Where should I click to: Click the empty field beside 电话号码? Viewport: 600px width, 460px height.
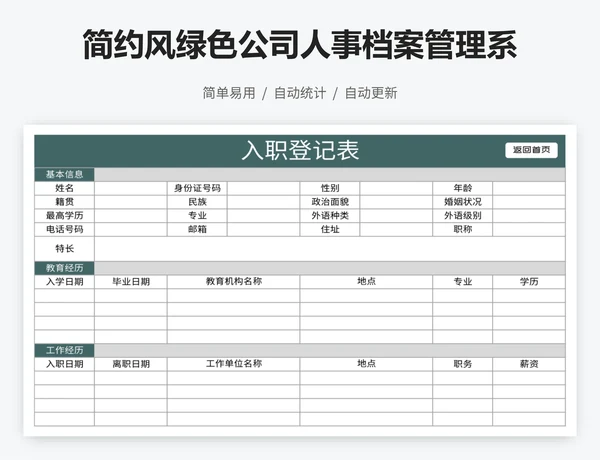[x=131, y=229]
